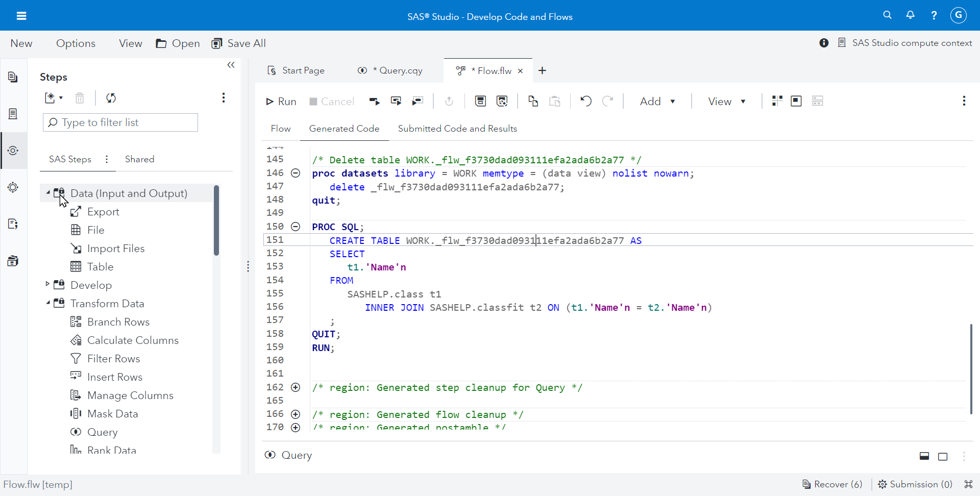Toggle the preview eye on the Query.cqy tab
This screenshot has height=496, width=980.
pos(363,70)
